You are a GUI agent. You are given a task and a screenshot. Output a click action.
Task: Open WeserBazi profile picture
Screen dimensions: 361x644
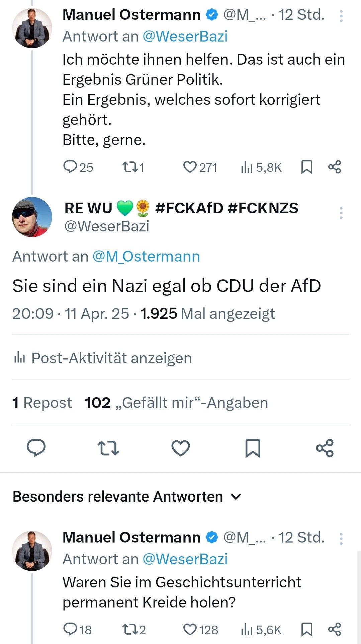pyautogui.click(x=32, y=217)
